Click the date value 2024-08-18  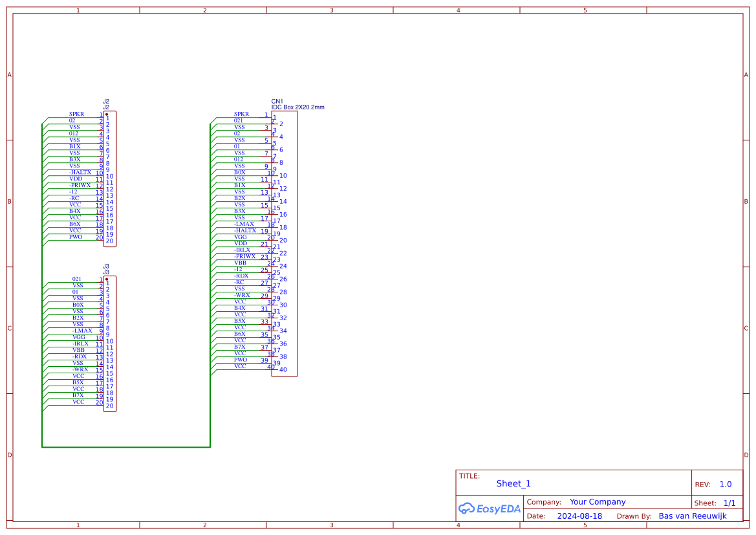pyautogui.click(x=579, y=516)
